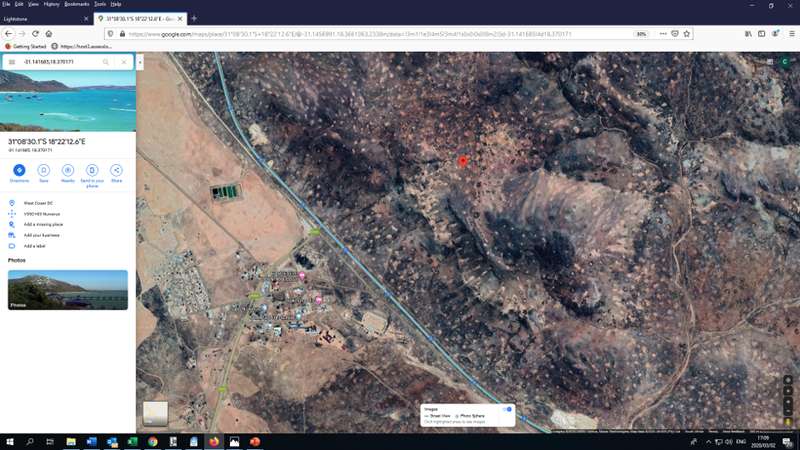The height and width of the screenshot is (450, 800).
Task: Clear the search with the X icon
Action: click(x=124, y=62)
